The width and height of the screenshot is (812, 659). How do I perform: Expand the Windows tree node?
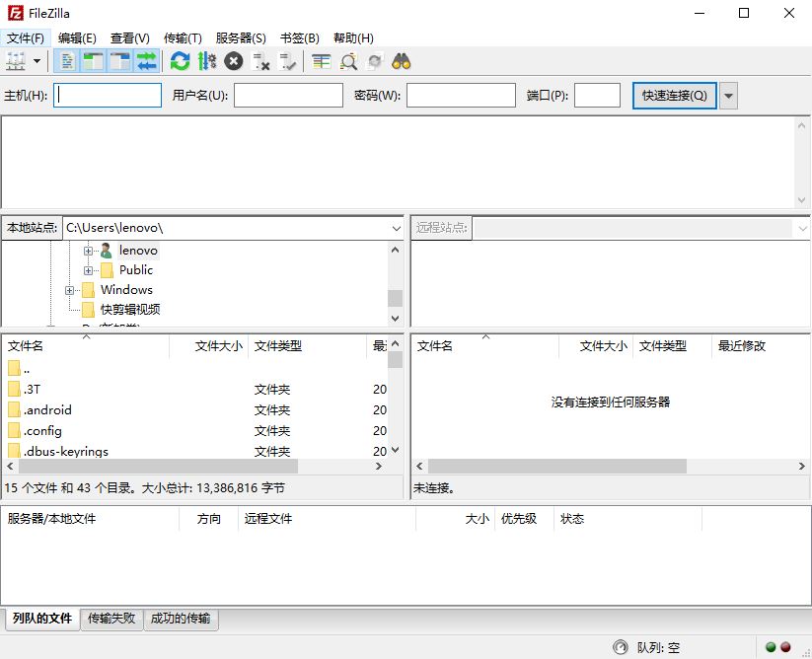point(69,290)
